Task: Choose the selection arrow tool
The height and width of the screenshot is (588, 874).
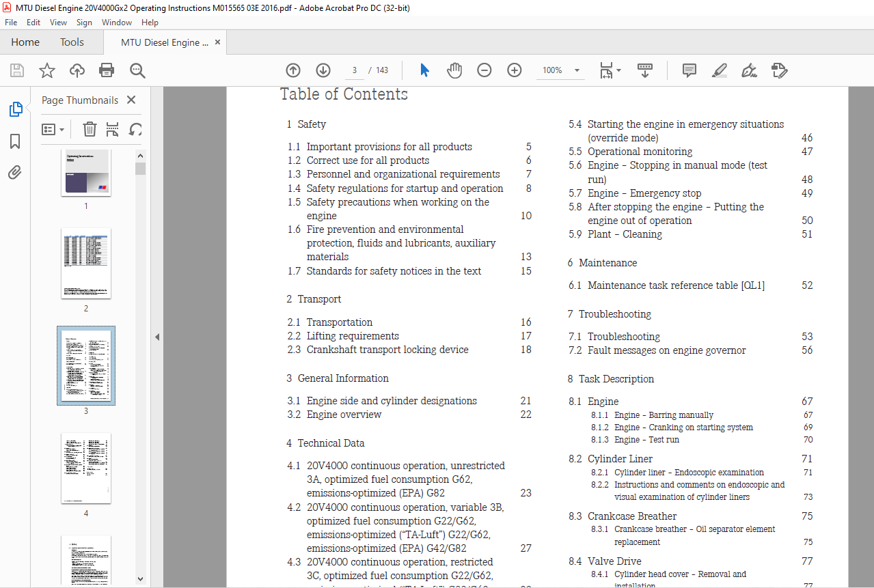Action: point(424,70)
